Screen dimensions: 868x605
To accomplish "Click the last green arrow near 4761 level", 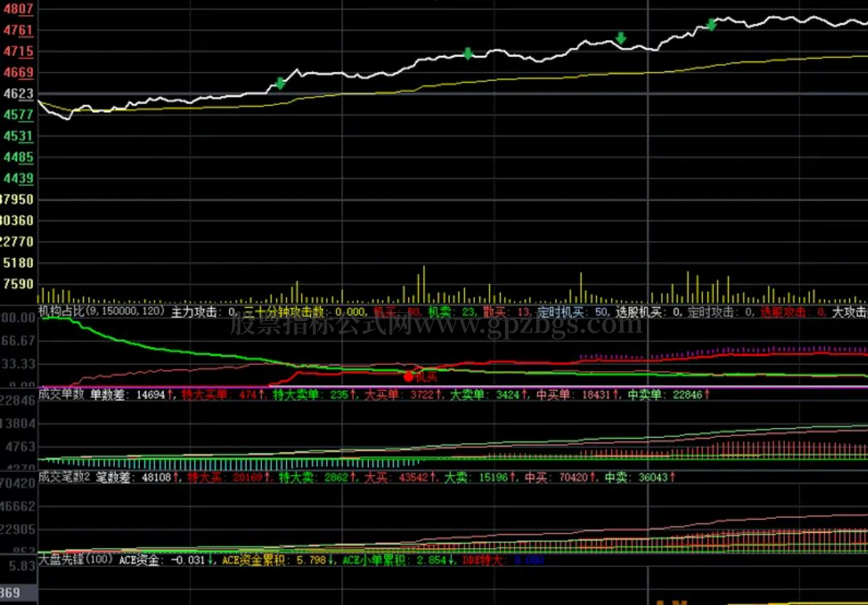I will [x=712, y=24].
